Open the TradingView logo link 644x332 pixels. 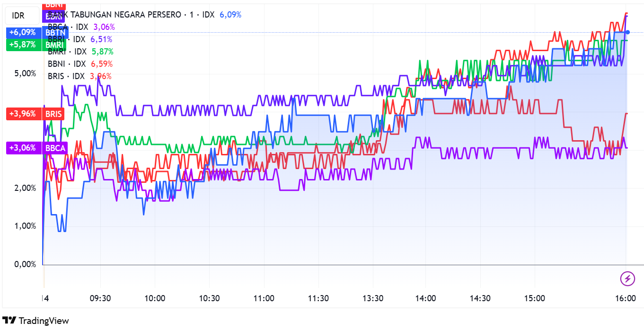(x=36, y=321)
